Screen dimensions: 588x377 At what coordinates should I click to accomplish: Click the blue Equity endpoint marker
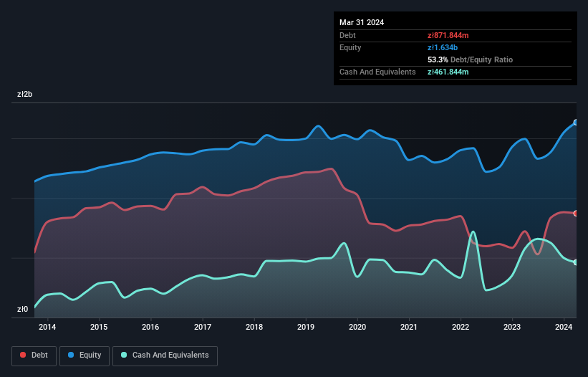click(x=576, y=123)
